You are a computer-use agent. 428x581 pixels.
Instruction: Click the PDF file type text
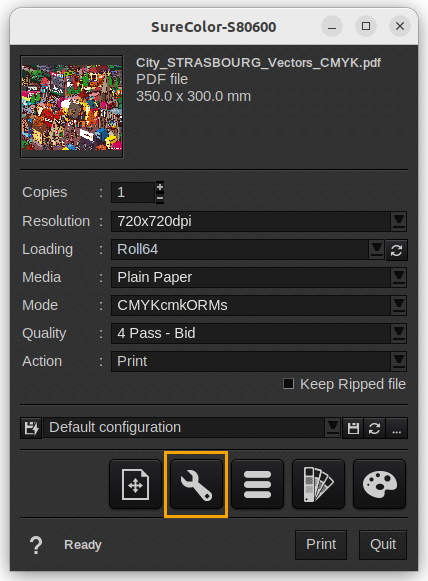(x=162, y=79)
